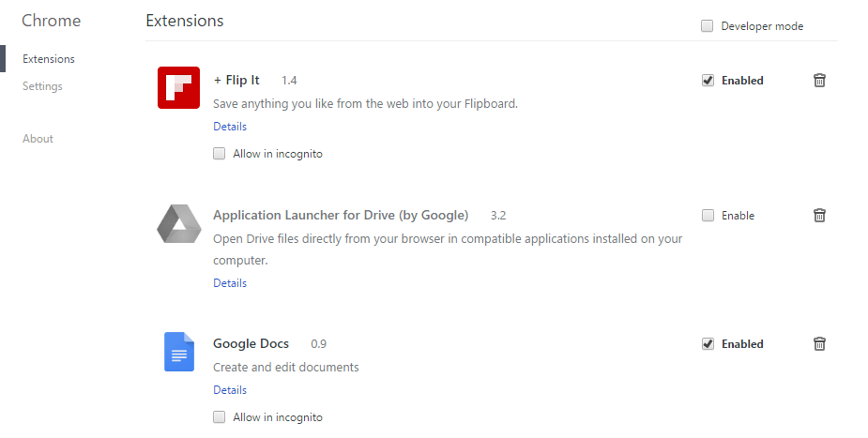Toggle the Developer mode checkbox

707,26
